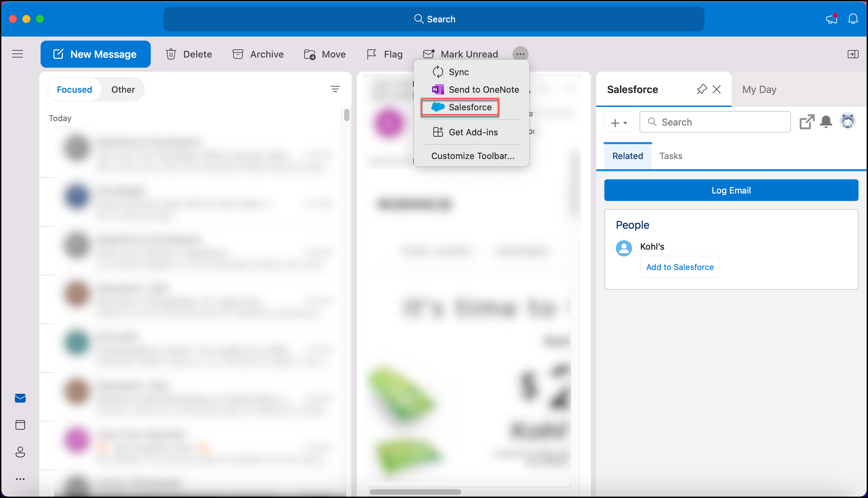Open the notifications bell in title bar
Viewport: 868px width, 498px height.
[x=853, y=19]
